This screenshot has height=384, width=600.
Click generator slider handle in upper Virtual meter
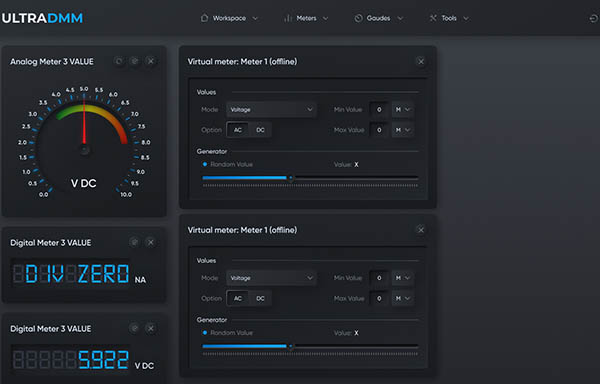[x=291, y=178]
